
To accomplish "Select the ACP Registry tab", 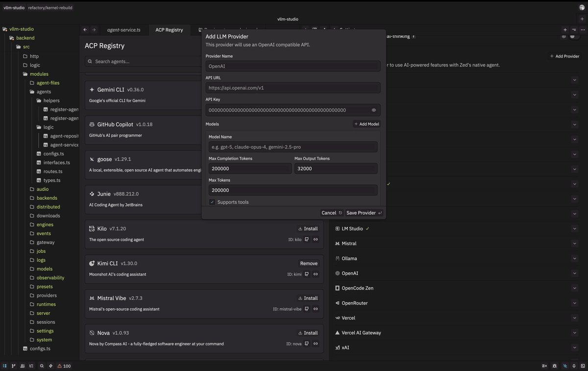I will (169, 30).
